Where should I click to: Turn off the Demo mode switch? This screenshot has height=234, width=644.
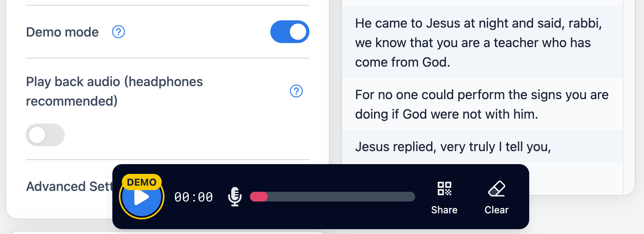click(290, 32)
